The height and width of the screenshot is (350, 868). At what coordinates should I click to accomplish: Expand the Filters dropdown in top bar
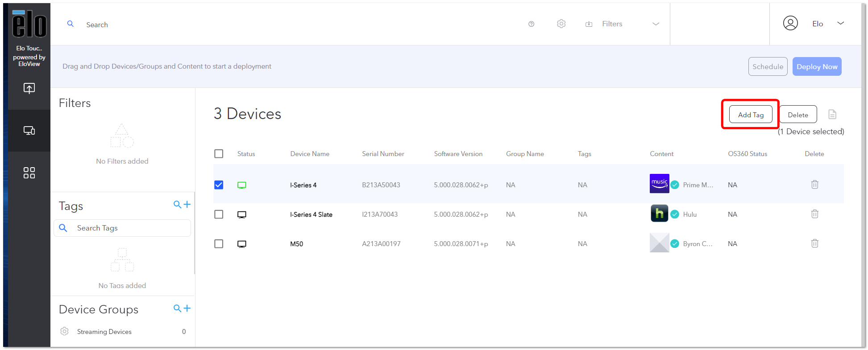[656, 24]
